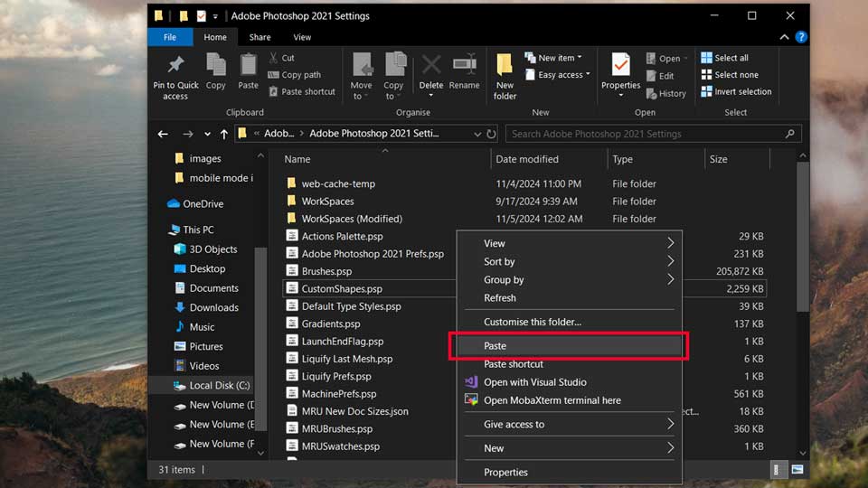Choose Open with Visual Studio
Image resolution: width=868 pixels, height=488 pixels.
point(569,382)
